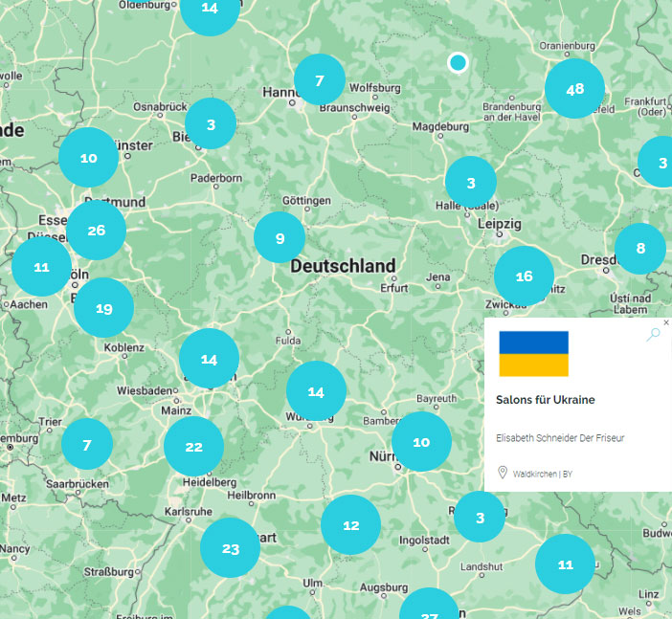This screenshot has width=672, height=619.
Task: Open the 22 cluster above Heidelberg
Action: 193,447
